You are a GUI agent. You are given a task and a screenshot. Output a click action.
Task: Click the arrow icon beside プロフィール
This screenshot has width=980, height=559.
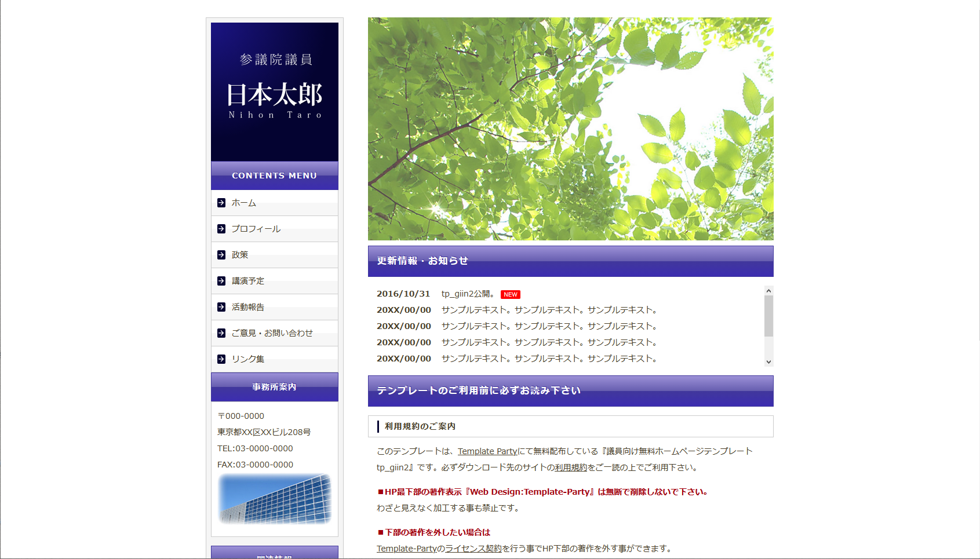tap(221, 229)
